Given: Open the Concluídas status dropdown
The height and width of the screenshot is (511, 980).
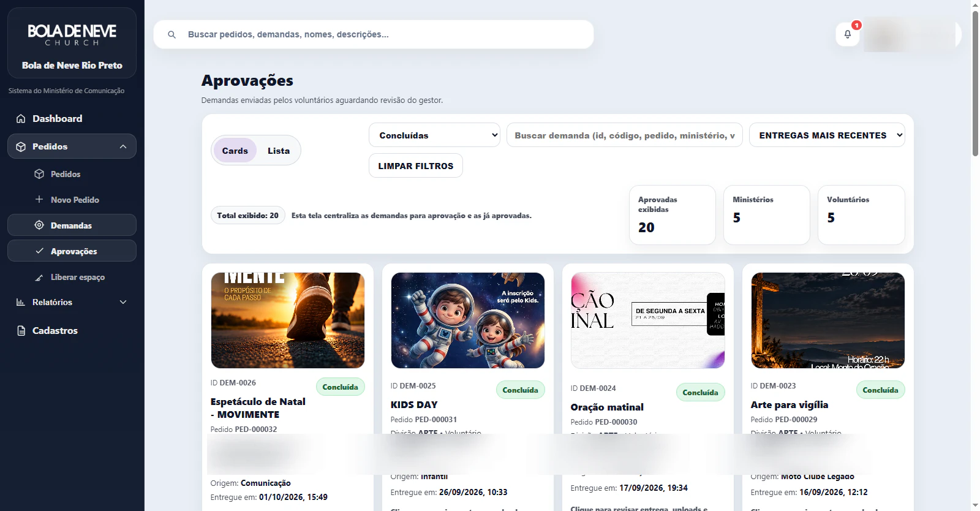Looking at the screenshot, I should pyautogui.click(x=434, y=135).
